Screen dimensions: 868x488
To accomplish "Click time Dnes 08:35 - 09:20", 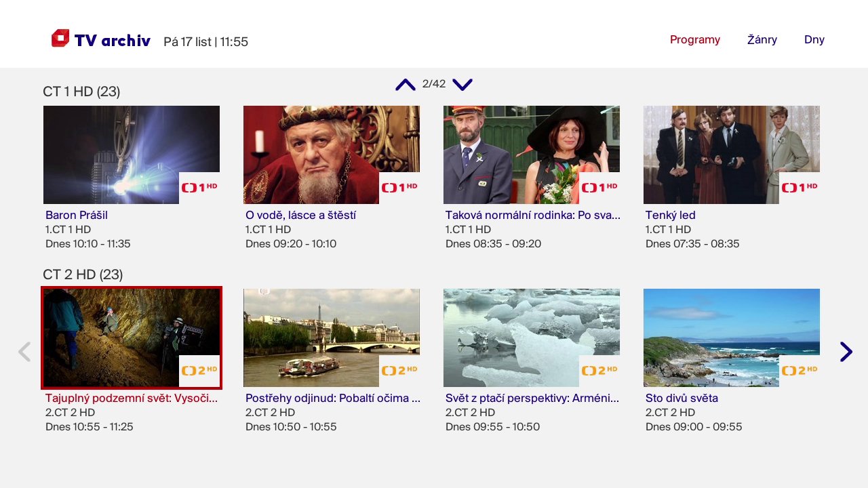I will [x=493, y=243].
